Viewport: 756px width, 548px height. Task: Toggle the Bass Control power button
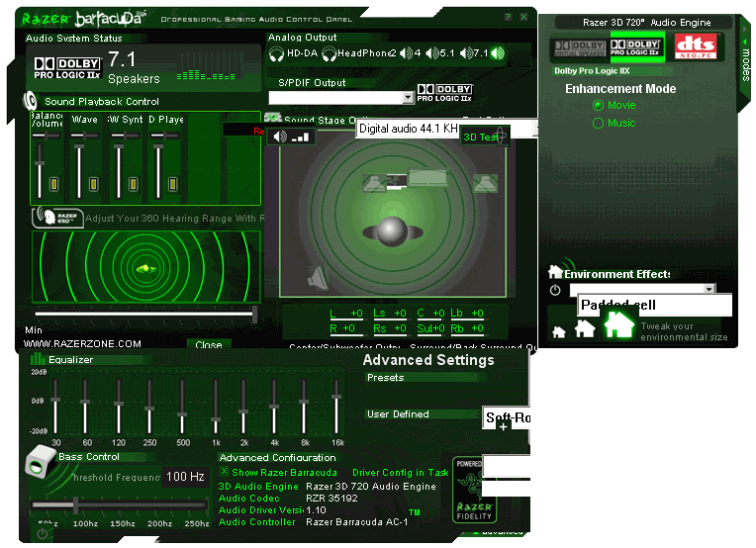point(43,533)
